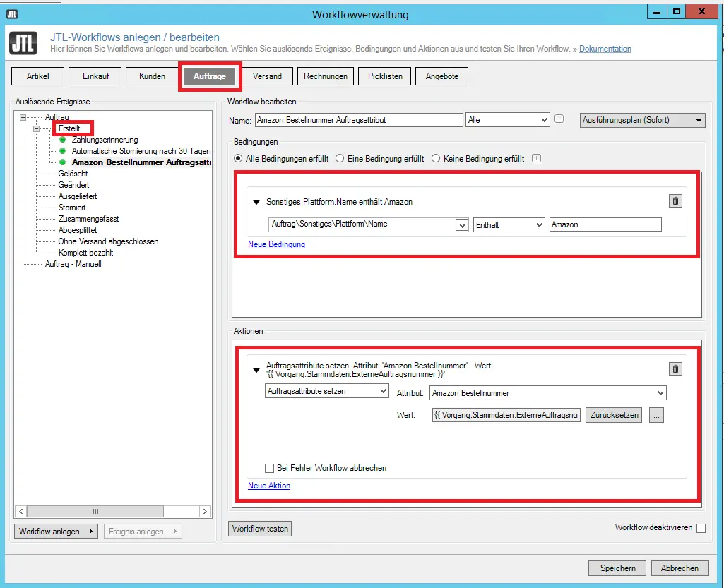Click green dot of Automatische Stornierung workflow
Viewport: 724px width, 588px height.
click(x=63, y=150)
